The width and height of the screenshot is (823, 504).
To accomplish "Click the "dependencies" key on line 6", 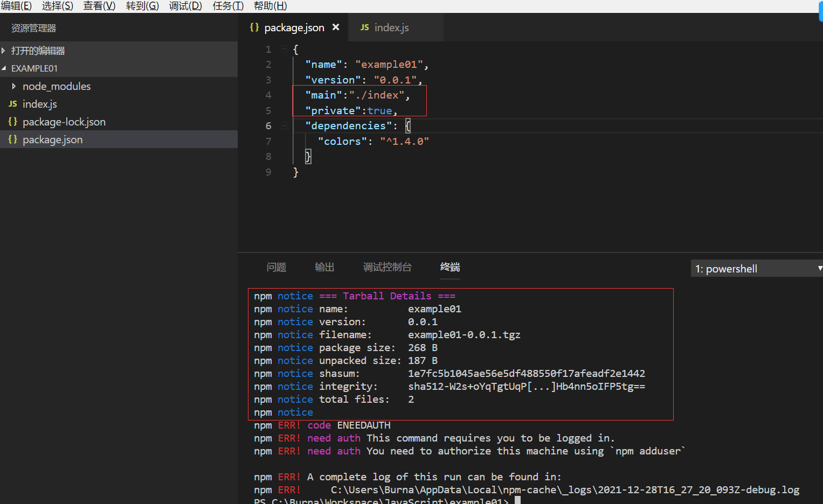I will click(x=349, y=126).
